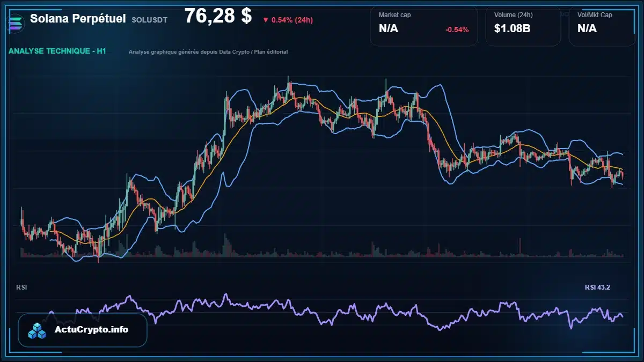Click the RSI label on the left
Viewport: 644px width, 362px height.
coord(21,287)
